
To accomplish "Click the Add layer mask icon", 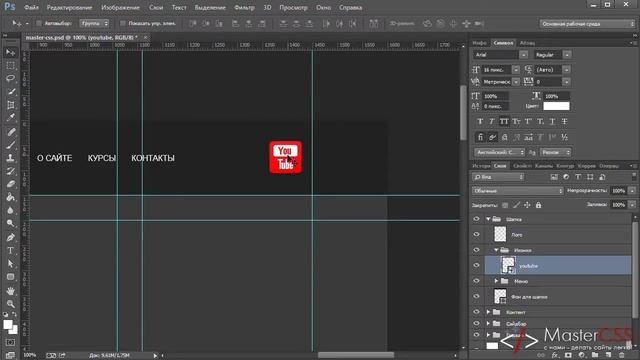I will (568, 355).
